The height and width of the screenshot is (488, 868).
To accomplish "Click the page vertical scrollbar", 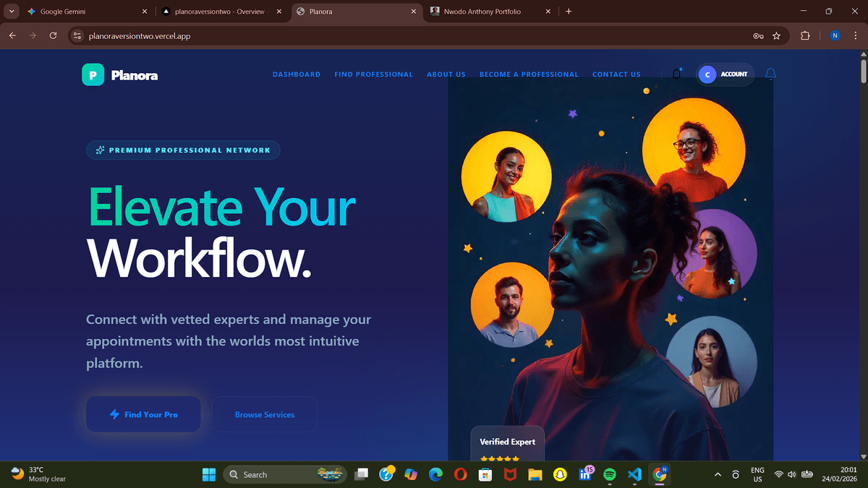I will click(863, 253).
